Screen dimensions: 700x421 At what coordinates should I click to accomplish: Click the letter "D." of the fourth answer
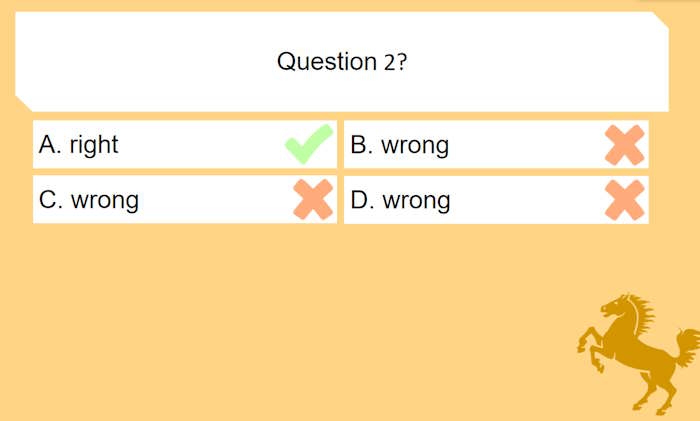click(x=362, y=200)
